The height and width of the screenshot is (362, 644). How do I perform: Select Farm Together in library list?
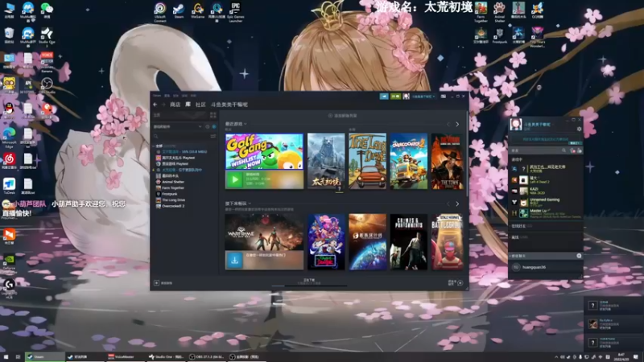tap(173, 188)
